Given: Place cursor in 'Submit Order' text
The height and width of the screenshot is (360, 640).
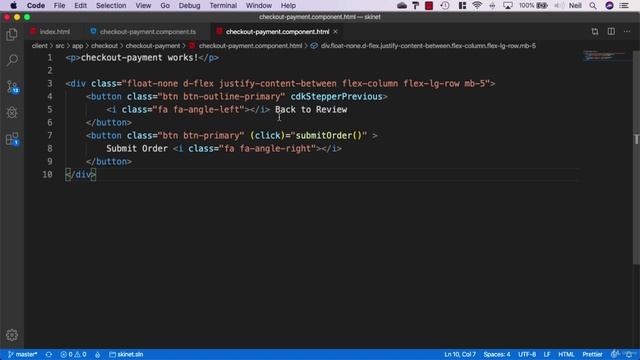Looking at the screenshot, I should 137,149.
